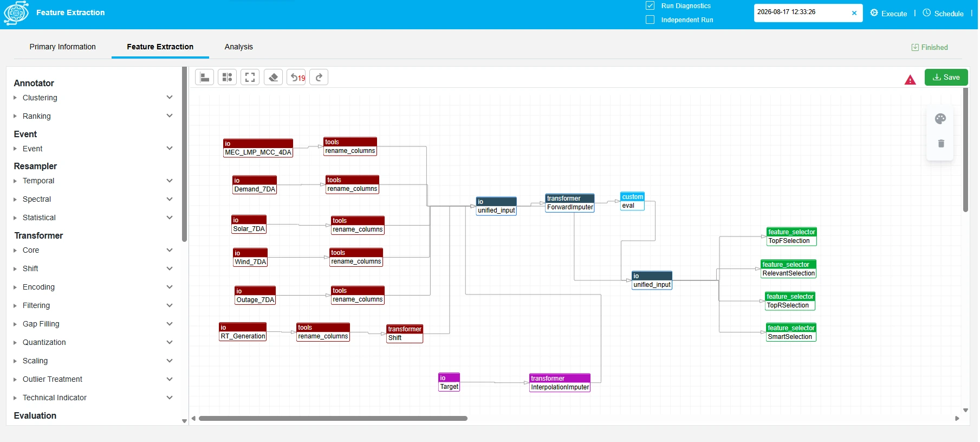
Task: Select the Feature Extraction tab
Action: pos(160,47)
